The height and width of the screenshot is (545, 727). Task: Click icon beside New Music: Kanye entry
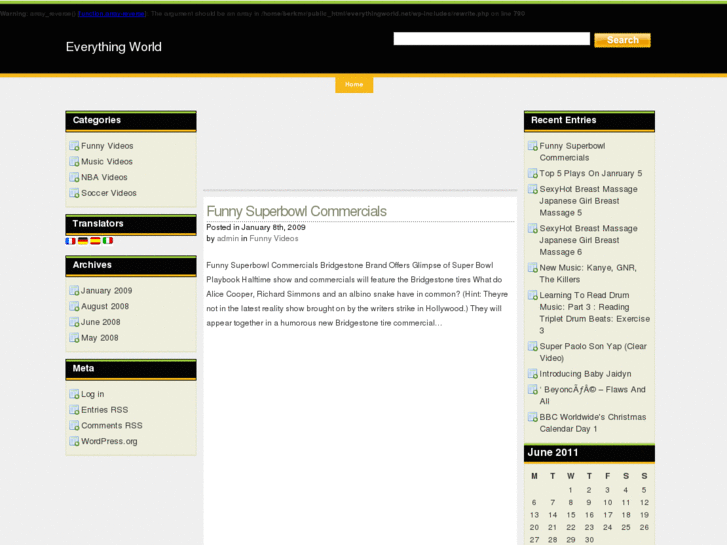(533, 268)
